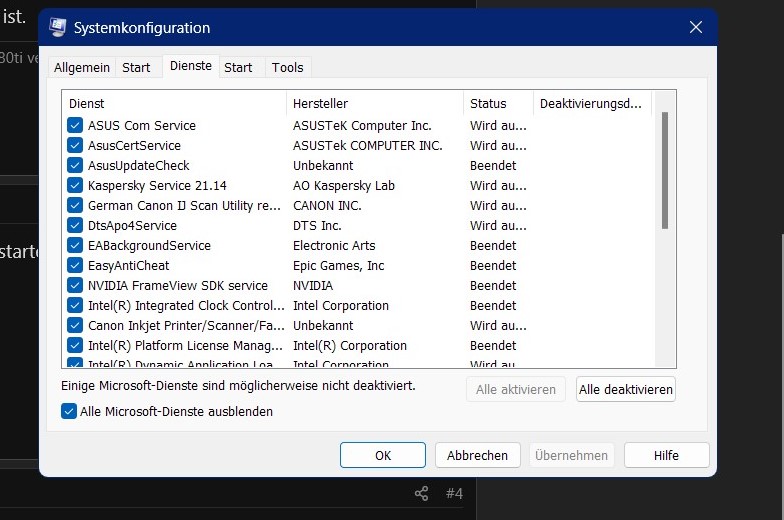Toggle Alle Microsoft-Dienste ausblenden checkbox
Image resolution: width=784 pixels, height=520 pixels.
(x=69, y=412)
